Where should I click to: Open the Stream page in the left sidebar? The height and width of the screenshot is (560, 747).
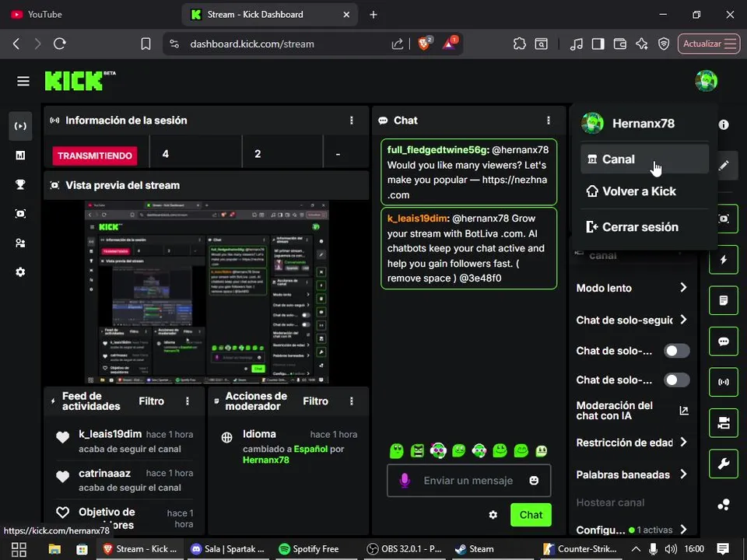pos(20,126)
